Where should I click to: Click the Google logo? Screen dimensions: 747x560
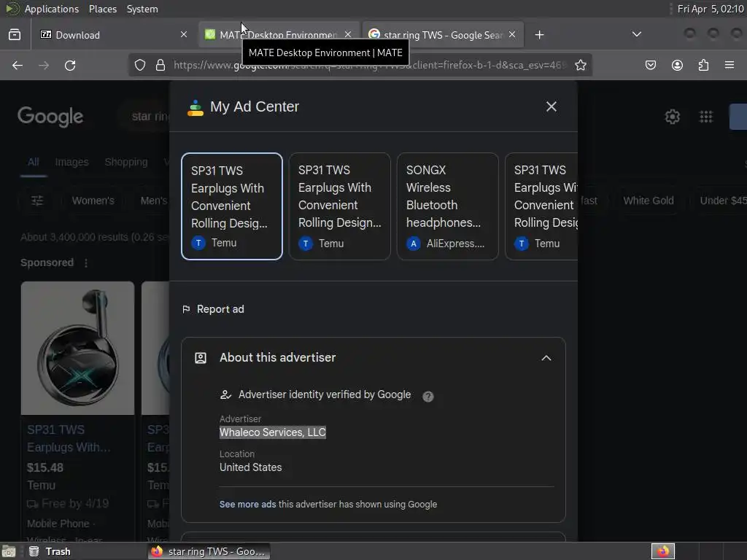(x=50, y=117)
